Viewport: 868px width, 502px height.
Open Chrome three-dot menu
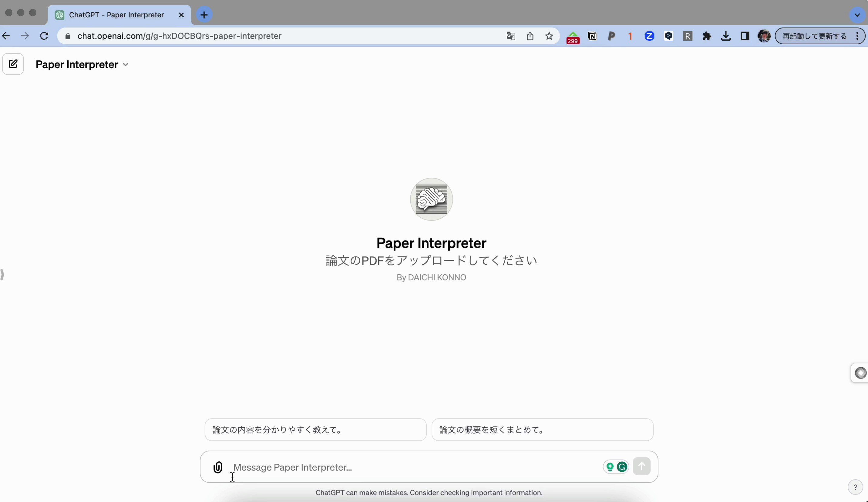coord(858,36)
